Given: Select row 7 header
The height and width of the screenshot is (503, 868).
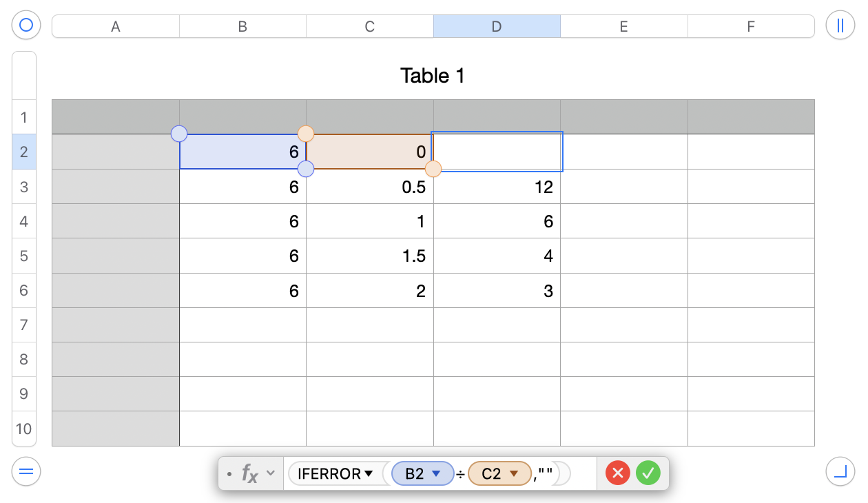Looking at the screenshot, I should [x=24, y=325].
